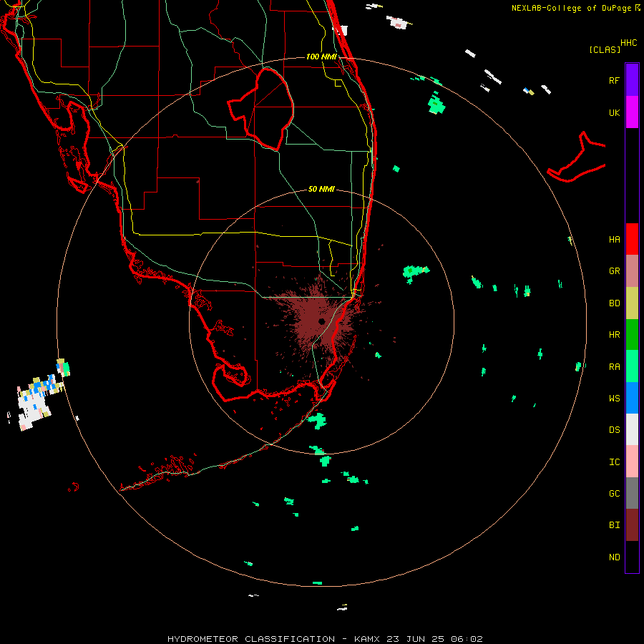
Task: Click the UK magenta legend swatch
Action: [x=632, y=112]
